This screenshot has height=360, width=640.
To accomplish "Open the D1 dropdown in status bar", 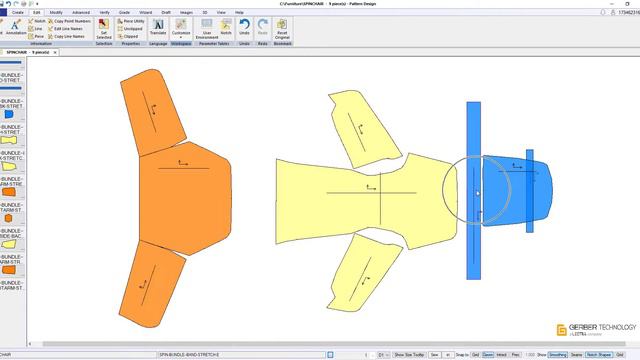I will pyautogui.click(x=383, y=355).
